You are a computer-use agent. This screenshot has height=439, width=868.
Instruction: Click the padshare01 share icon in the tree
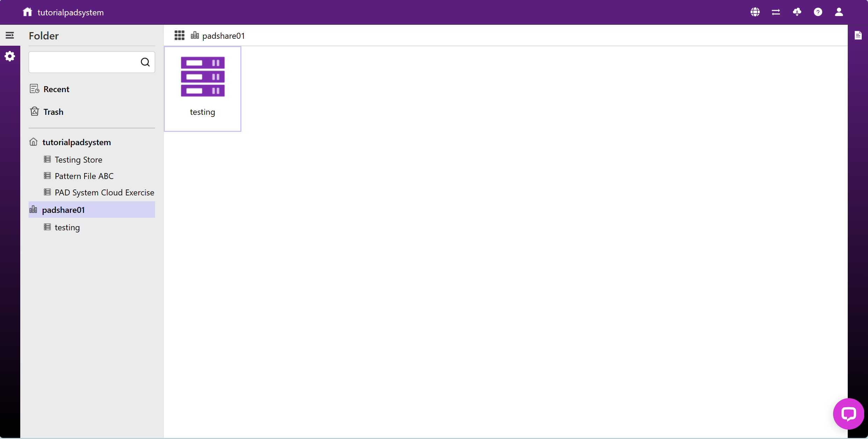pos(33,209)
